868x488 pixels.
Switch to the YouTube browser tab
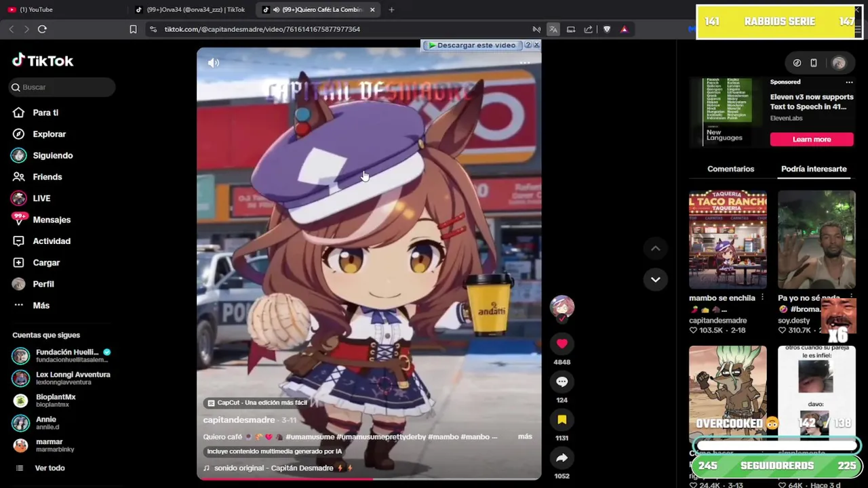point(64,9)
